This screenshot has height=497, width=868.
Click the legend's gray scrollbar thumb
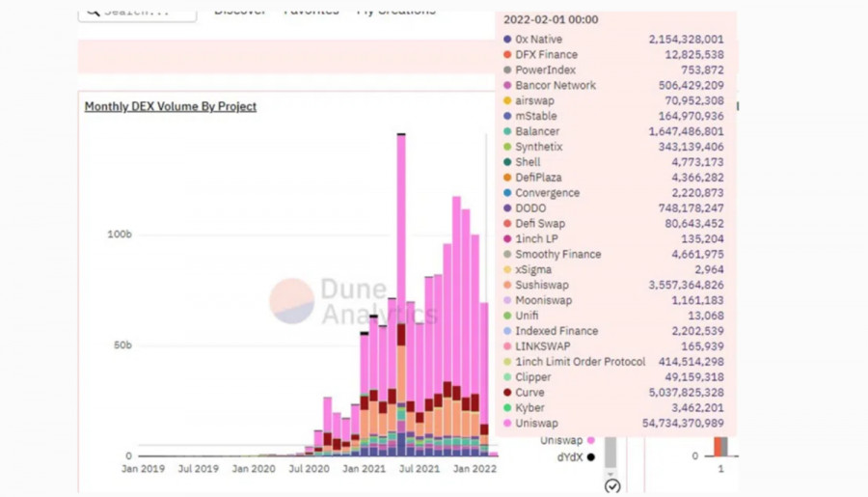(610, 452)
